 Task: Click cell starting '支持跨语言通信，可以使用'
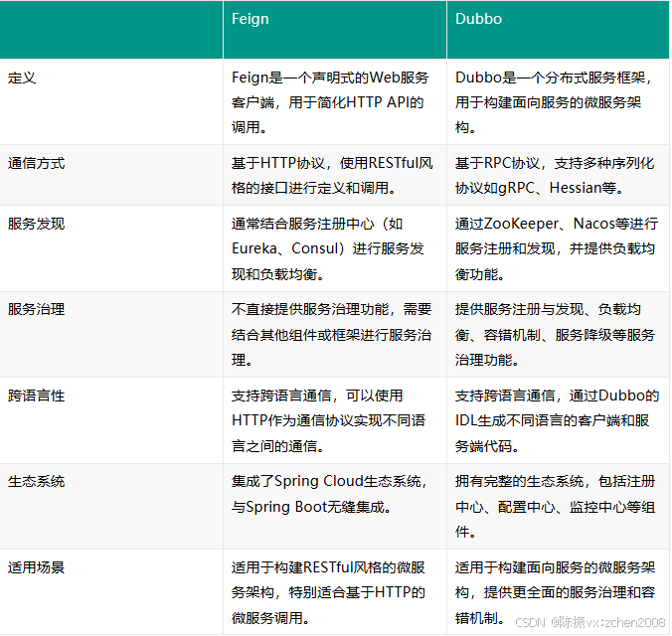[x=335, y=420]
